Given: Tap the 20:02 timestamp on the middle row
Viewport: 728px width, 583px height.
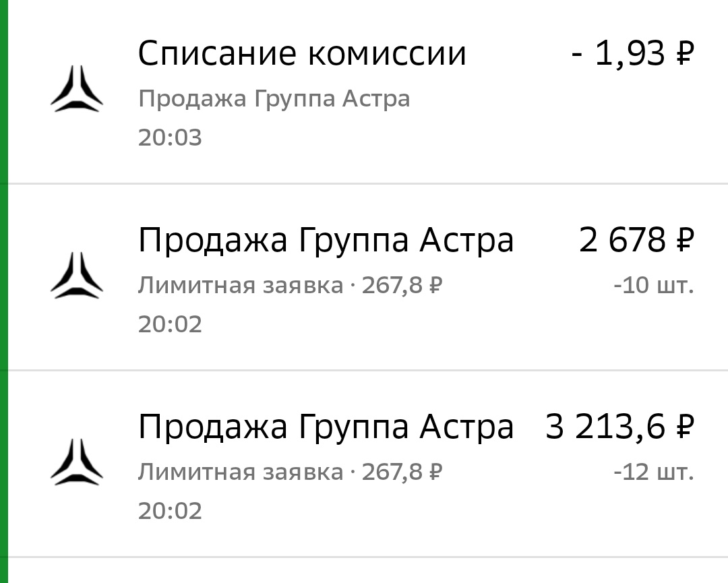Looking at the screenshot, I should point(169,324).
